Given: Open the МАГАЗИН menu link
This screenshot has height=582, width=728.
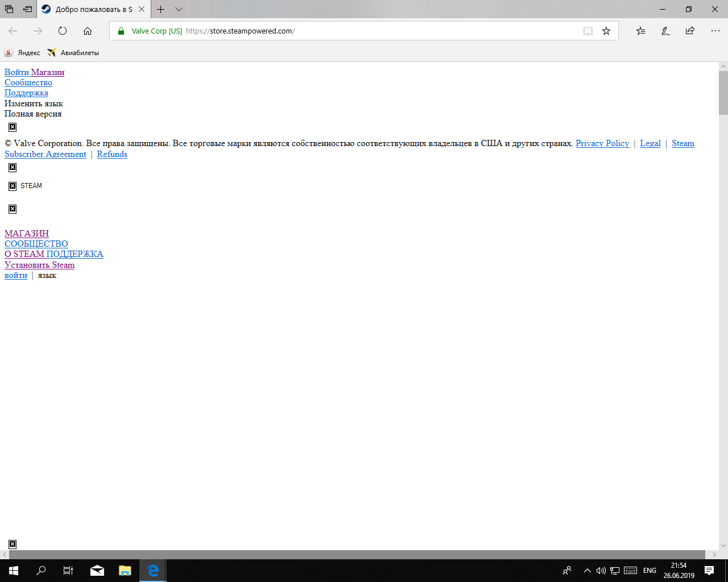Looking at the screenshot, I should 27,234.
